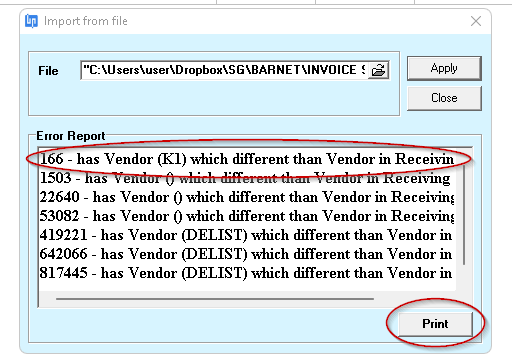Viewport: 512px width, 362px height.
Task: Select the 817445 DELIST vendor error line
Action: (247, 273)
